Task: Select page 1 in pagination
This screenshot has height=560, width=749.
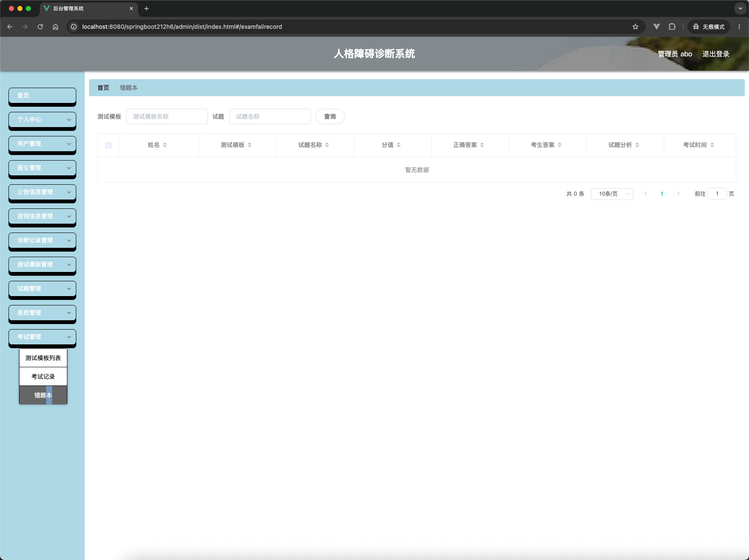Action: point(662,194)
